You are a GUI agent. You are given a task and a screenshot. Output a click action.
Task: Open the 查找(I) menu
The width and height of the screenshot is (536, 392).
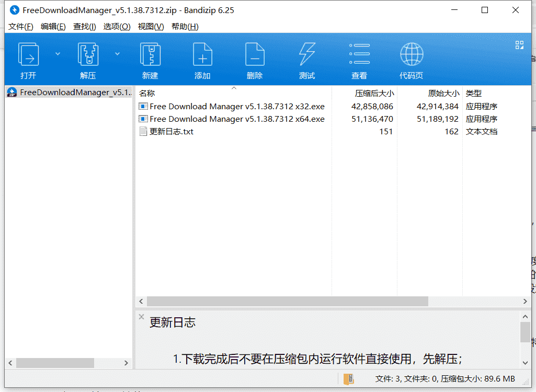(84, 27)
